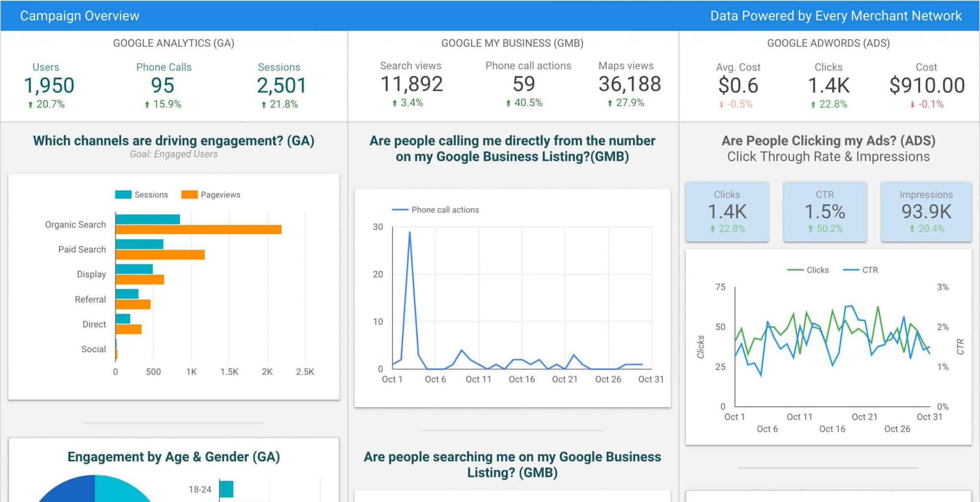Click Cost -0.1% decrease arrow
The width and height of the screenshot is (980, 502).
pos(912,104)
